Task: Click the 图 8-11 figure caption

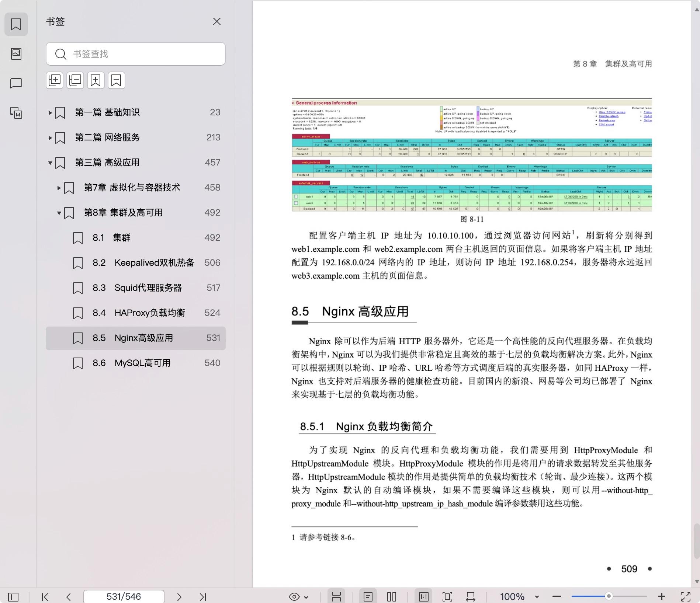Action: click(x=472, y=219)
